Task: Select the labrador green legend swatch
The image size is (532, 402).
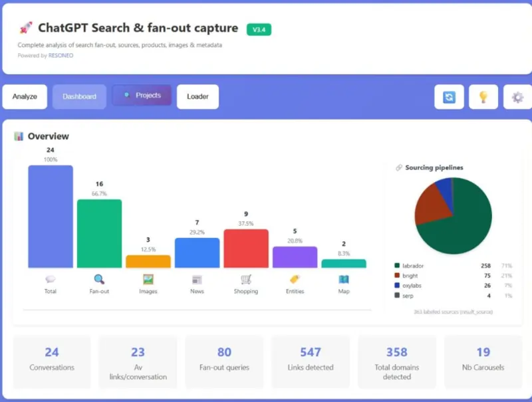Action: pyautogui.click(x=397, y=265)
